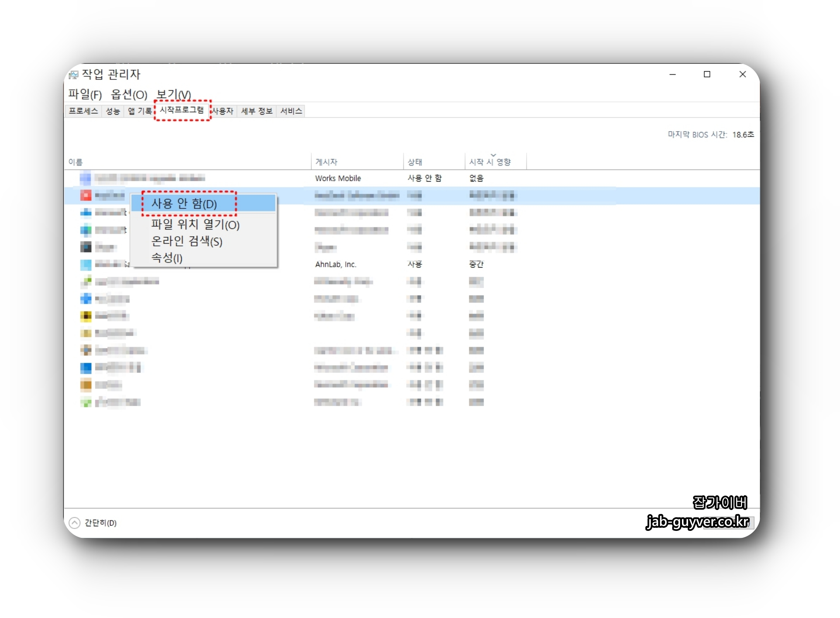Click the green icon in last row
Image resolution: width=840 pixels, height=618 pixels.
86,402
